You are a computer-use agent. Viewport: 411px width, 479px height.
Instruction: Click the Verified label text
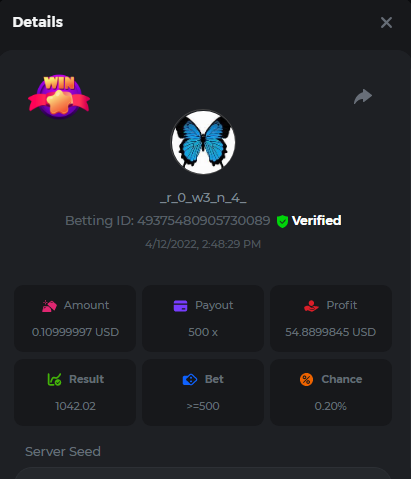pyautogui.click(x=316, y=221)
